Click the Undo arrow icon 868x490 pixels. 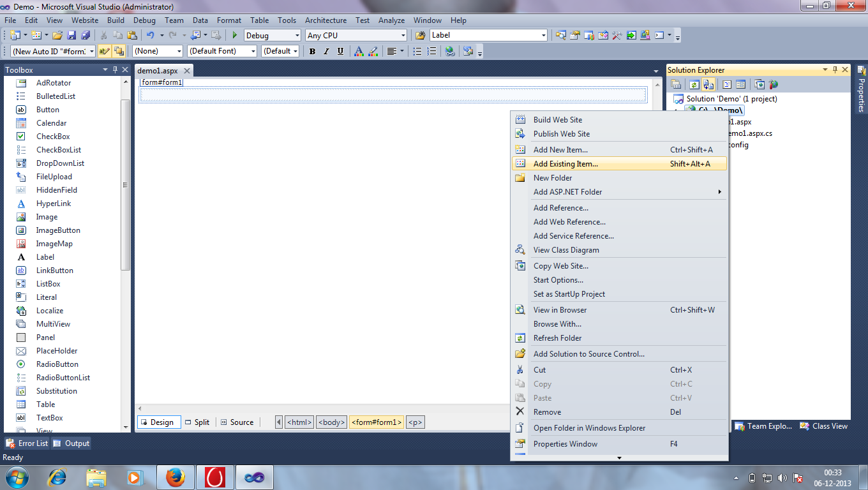pos(151,36)
